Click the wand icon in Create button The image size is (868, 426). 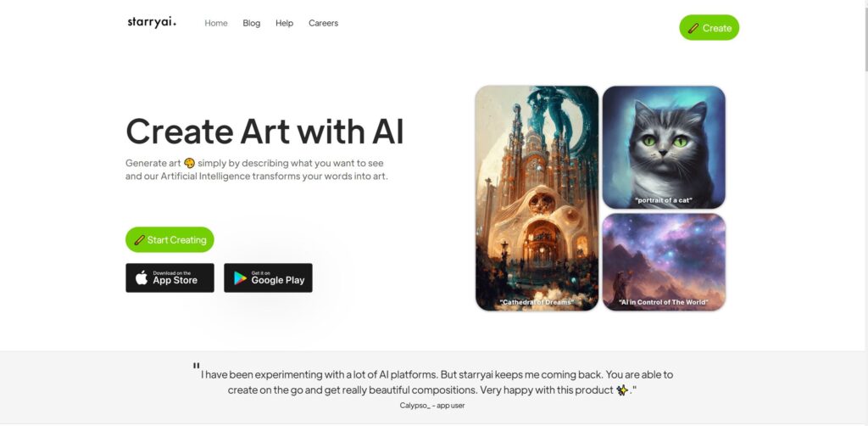coord(693,28)
